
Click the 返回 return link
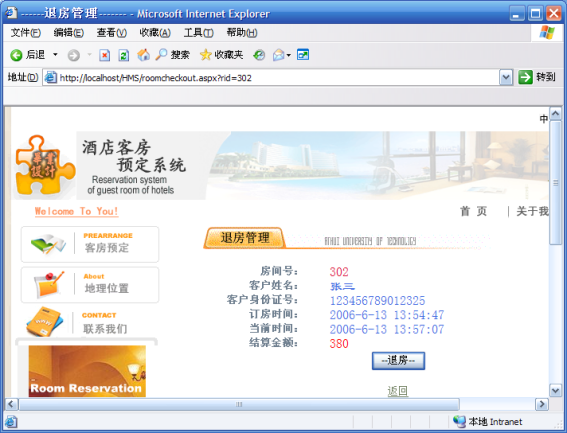(x=398, y=391)
